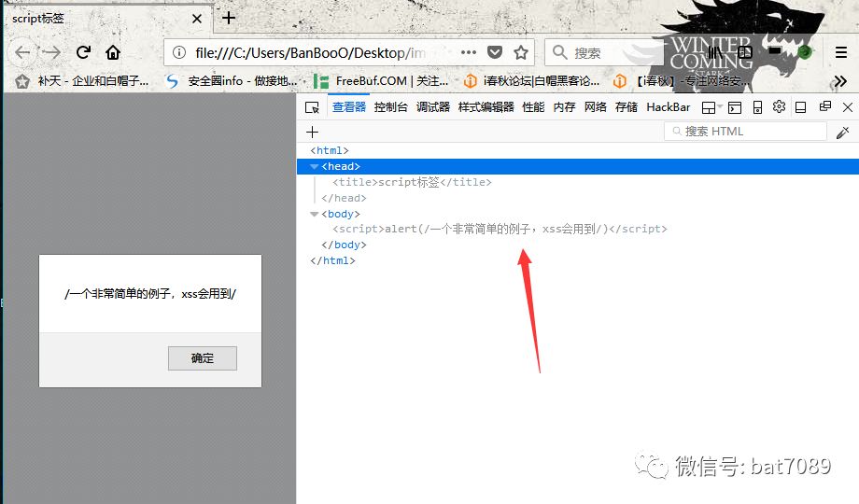
Task: Open the FreeBuf.COM bookmark
Action: 382,81
